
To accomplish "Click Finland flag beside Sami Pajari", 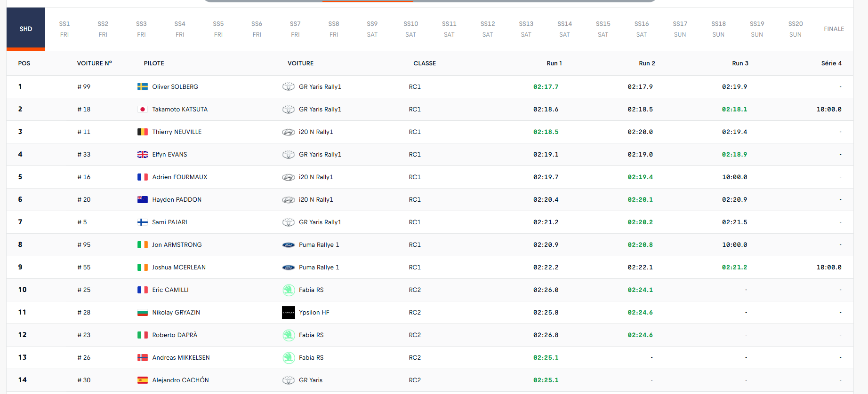I will (142, 222).
